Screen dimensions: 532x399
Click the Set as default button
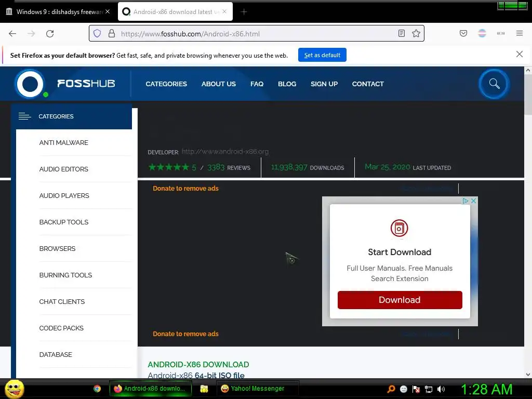coord(322,55)
